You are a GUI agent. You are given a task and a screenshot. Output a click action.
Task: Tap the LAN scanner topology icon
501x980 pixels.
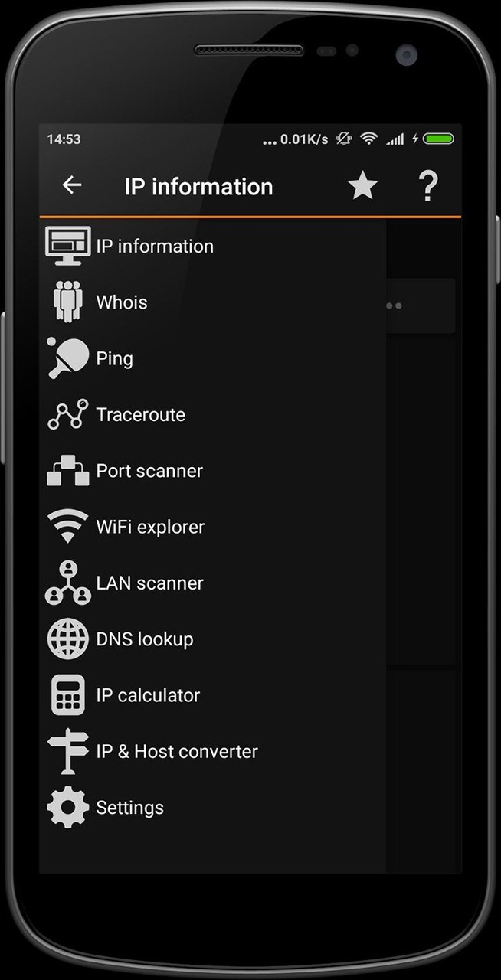pyautogui.click(x=68, y=583)
